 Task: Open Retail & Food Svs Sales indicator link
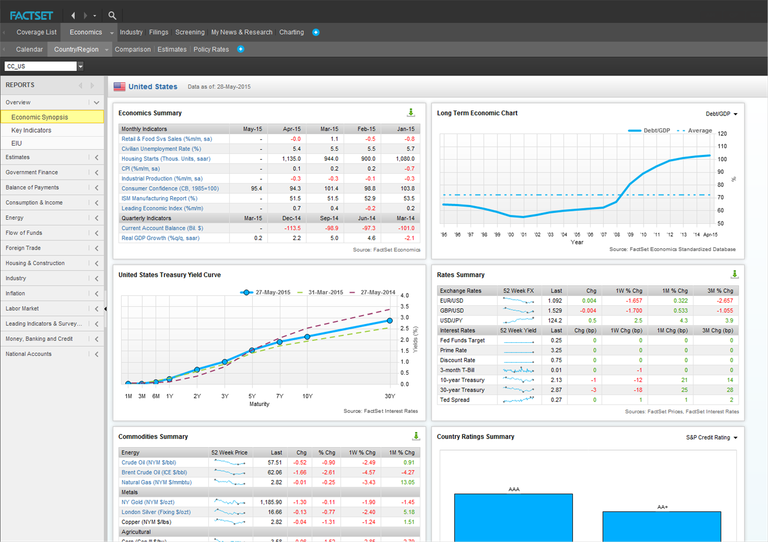pos(167,139)
